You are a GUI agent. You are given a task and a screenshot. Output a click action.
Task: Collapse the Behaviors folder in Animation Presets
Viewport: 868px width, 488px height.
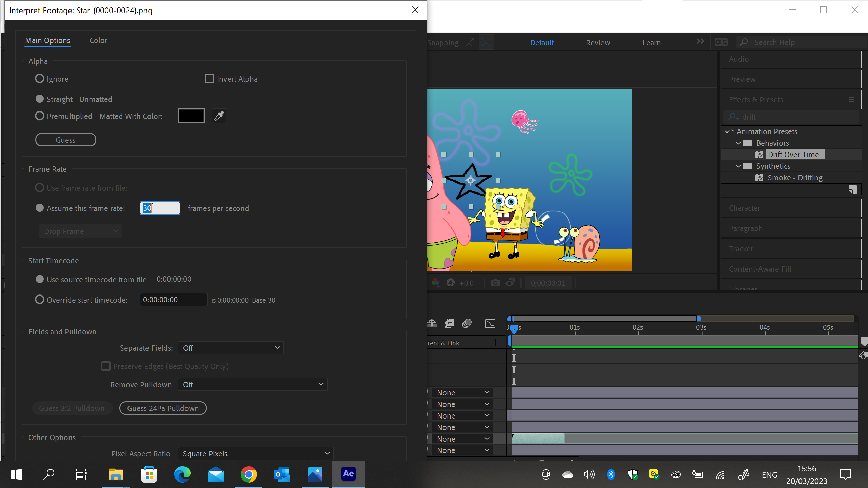pyautogui.click(x=739, y=143)
